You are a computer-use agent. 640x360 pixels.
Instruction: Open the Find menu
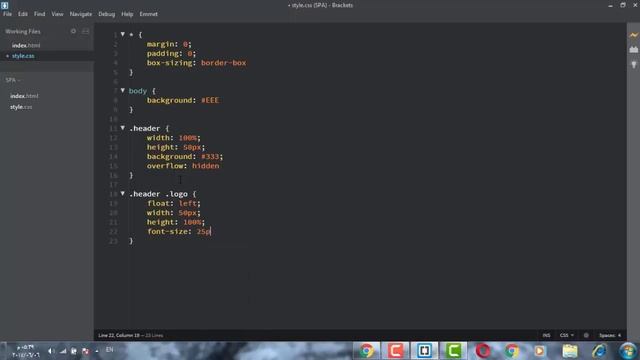[40, 14]
